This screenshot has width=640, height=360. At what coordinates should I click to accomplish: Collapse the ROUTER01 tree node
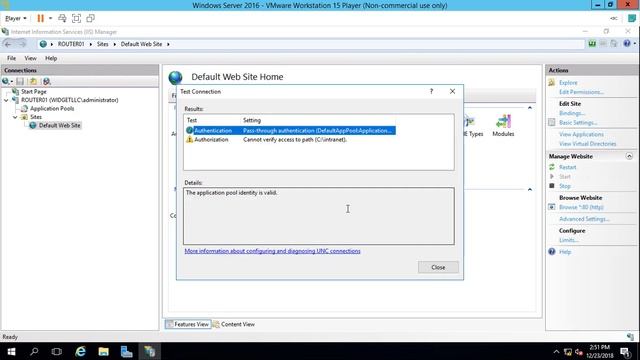pyautogui.click(x=6, y=100)
